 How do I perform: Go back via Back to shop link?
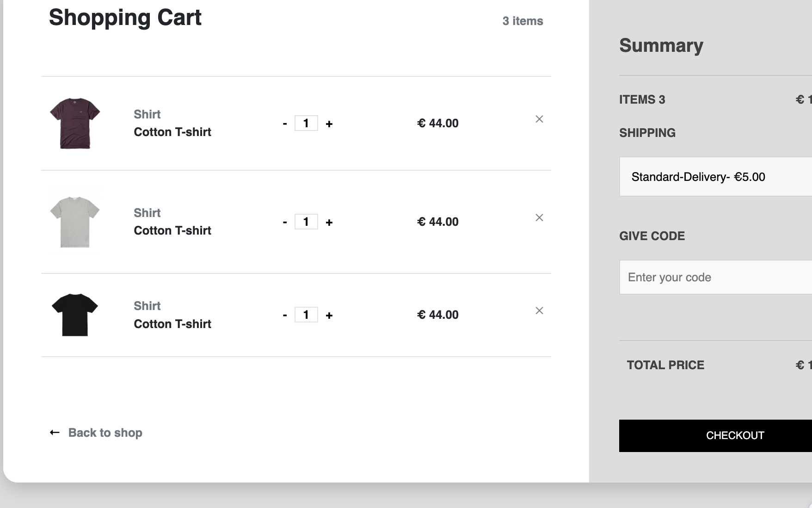click(105, 433)
